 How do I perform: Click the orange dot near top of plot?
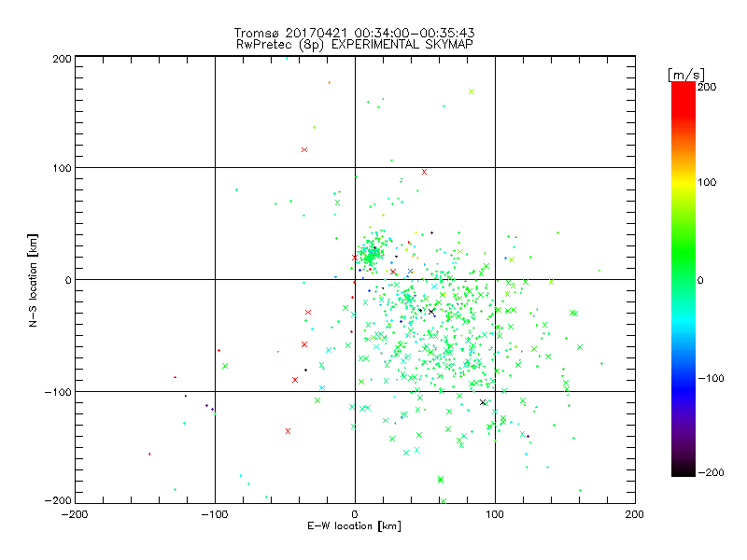330,83
